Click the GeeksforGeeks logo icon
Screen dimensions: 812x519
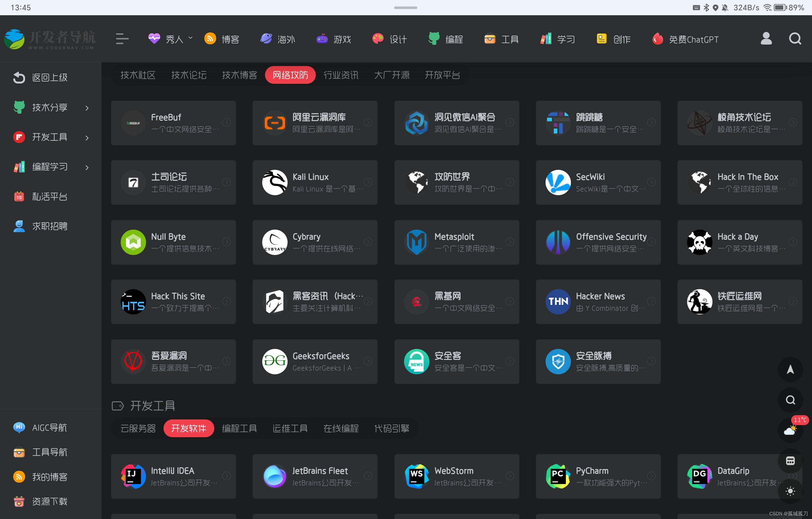[x=275, y=361]
